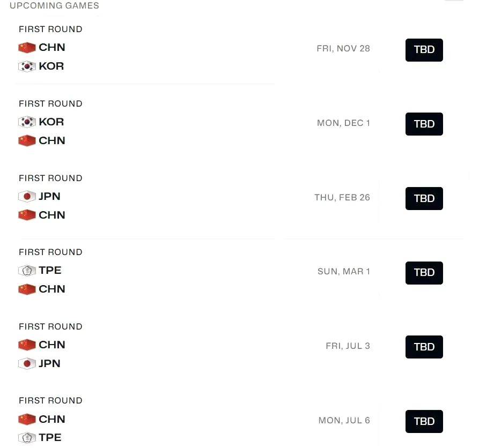Open TPE team link in Mar 1 game

pos(50,271)
